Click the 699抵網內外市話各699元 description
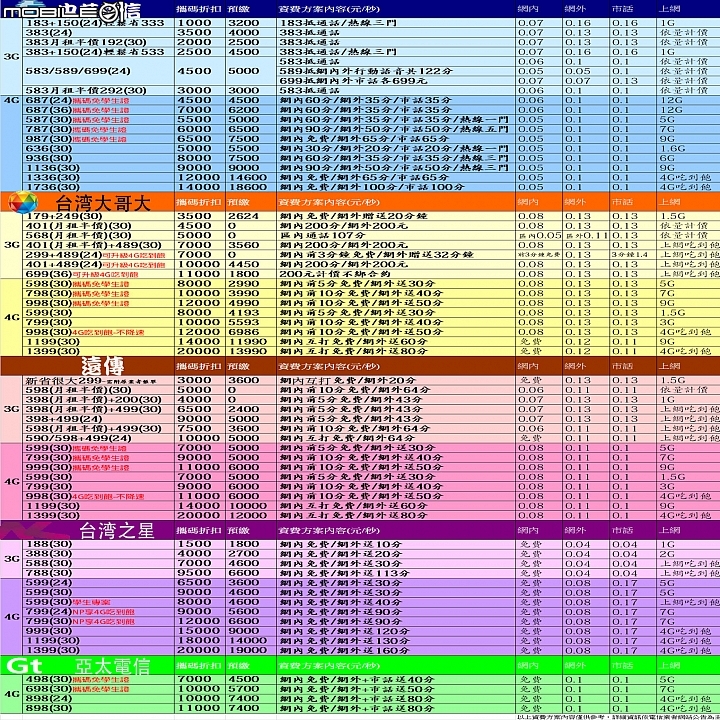 coord(353,81)
